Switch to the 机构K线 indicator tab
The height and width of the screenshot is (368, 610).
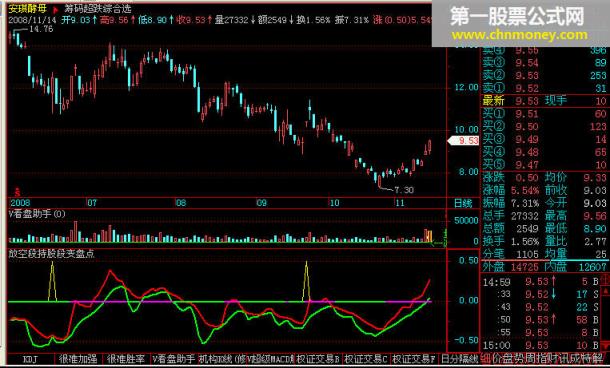tap(222, 359)
